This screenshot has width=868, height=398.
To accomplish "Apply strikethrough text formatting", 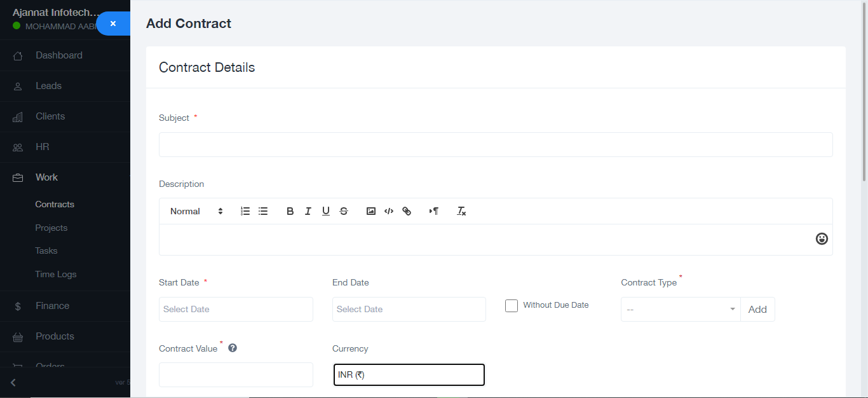I will [344, 211].
